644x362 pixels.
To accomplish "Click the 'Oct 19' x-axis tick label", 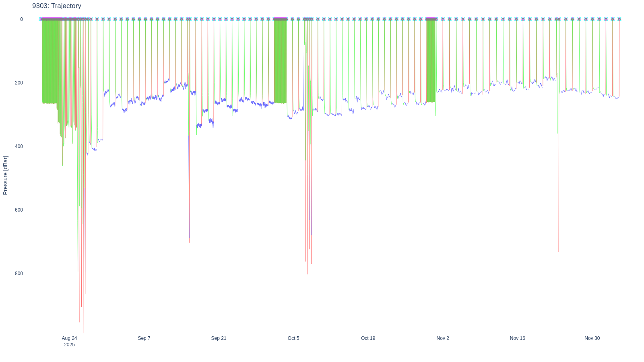I will (x=368, y=338).
